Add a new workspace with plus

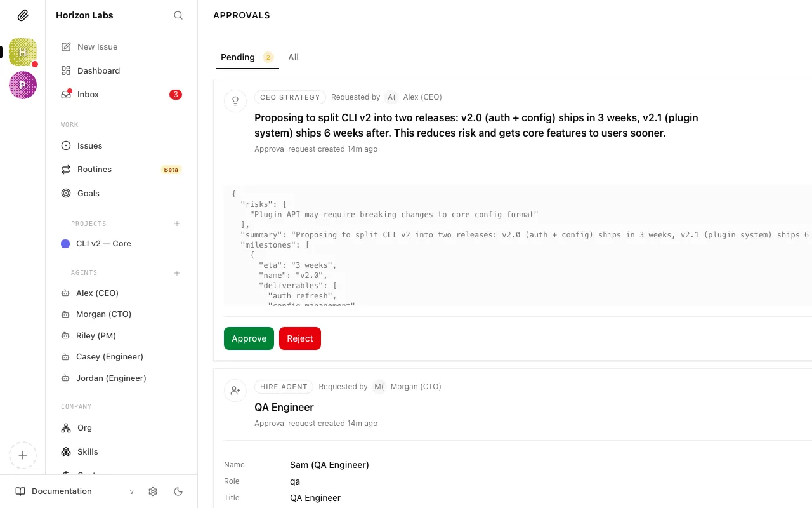pyautogui.click(x=23, y=455)
